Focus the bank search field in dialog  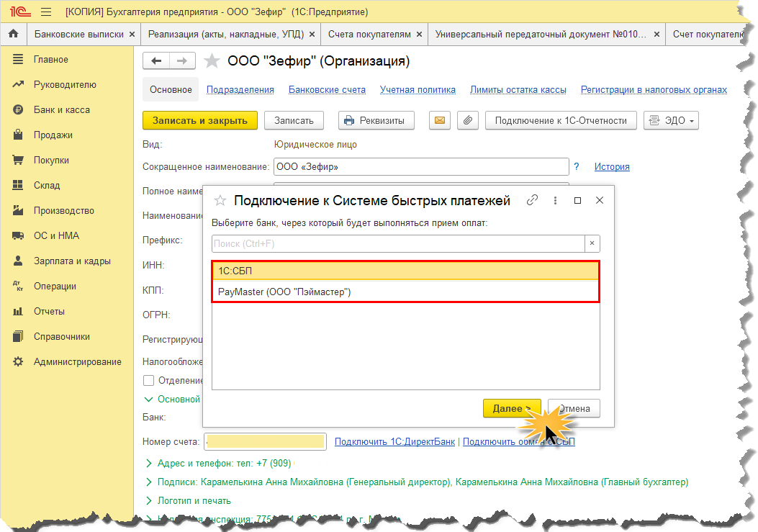[398, 243]
